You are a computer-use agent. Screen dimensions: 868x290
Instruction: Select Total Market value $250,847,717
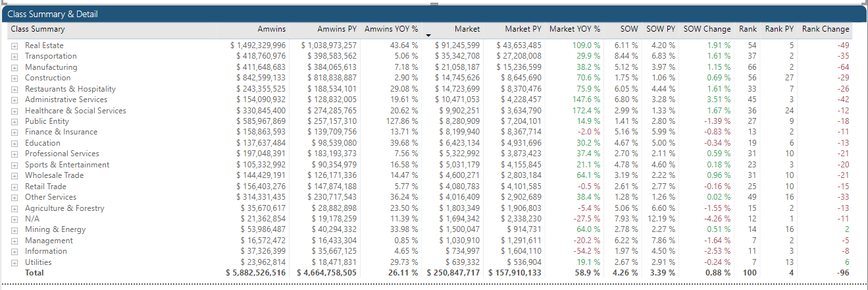[x=453, y=273]
